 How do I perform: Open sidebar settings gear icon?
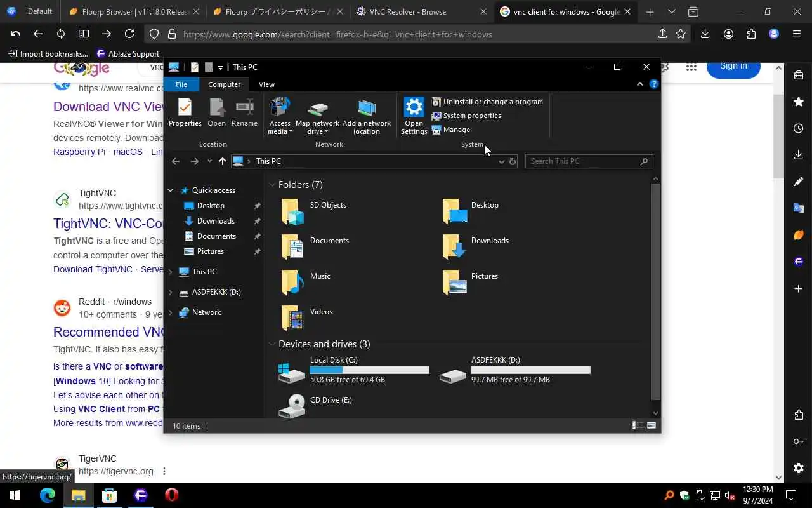click(x=799, y=469)
